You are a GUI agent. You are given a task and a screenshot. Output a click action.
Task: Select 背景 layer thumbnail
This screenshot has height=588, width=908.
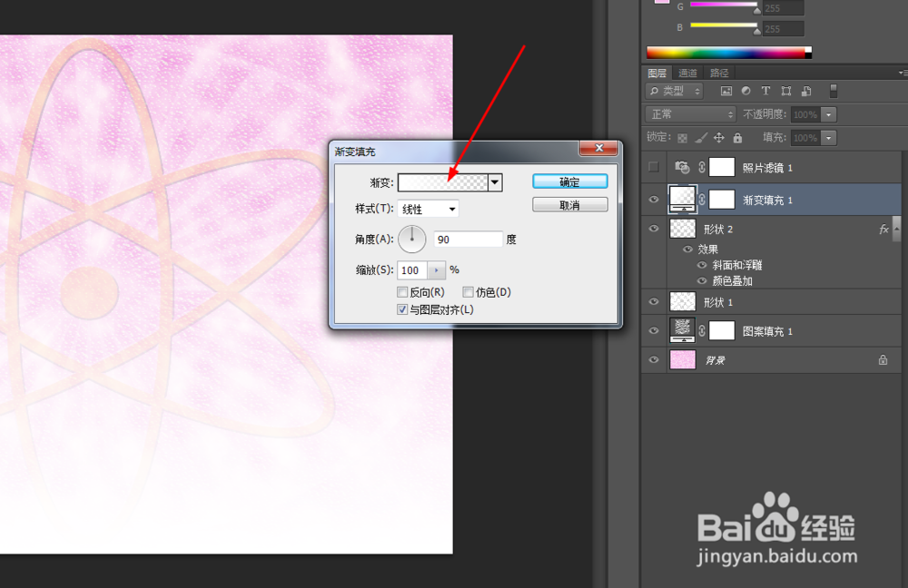point(683,359)
